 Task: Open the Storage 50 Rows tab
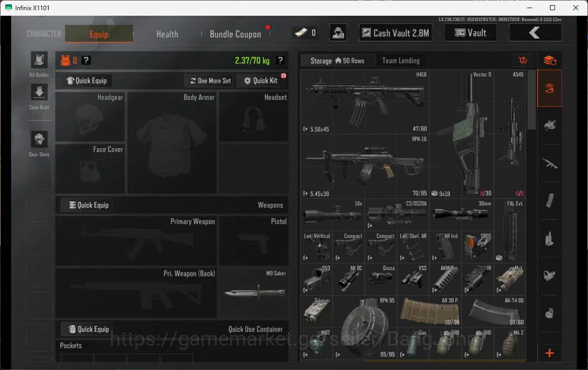pyautogui.click(x=337, y=61)
